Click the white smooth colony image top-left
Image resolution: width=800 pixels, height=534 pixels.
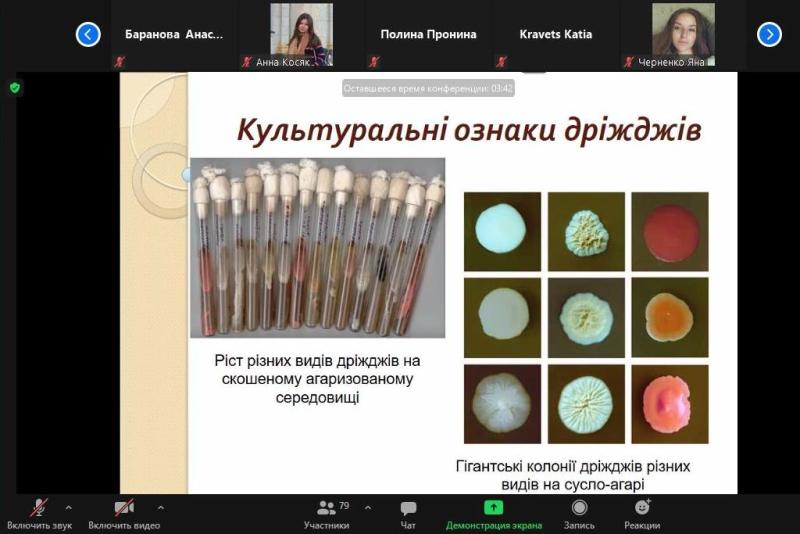pos(502,232)
